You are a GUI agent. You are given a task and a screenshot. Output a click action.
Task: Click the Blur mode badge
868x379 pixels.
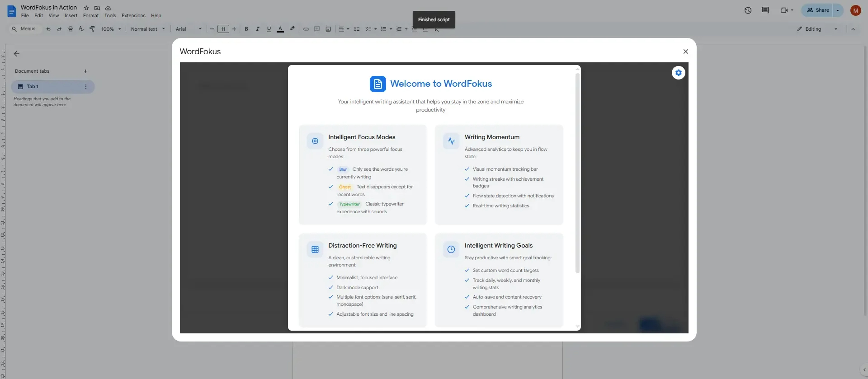pyautogui.click(x=343, y=169)
